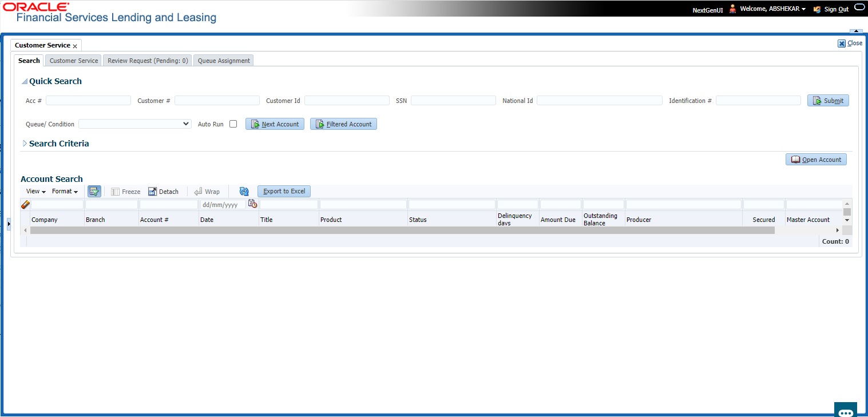This screenshot has width=868, height=417.
Task: Click the chat bubble icon
Action: click(846, 412)
